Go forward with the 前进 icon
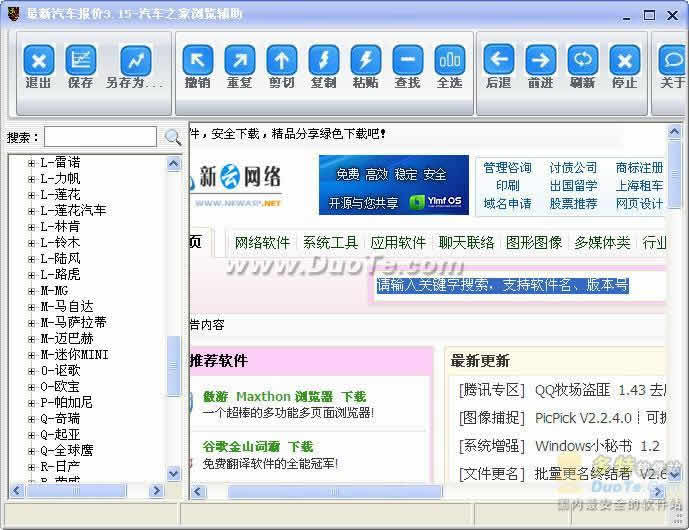 pyautogui.click(x=540, y=60)
